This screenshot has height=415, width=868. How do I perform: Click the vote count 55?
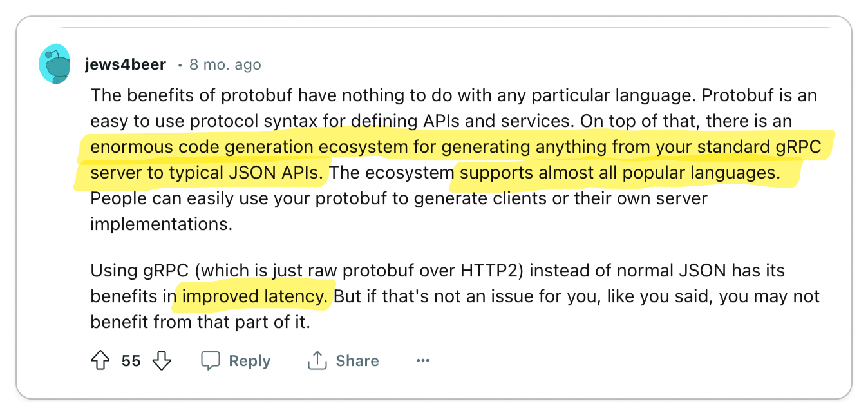(x=131, y=361)
